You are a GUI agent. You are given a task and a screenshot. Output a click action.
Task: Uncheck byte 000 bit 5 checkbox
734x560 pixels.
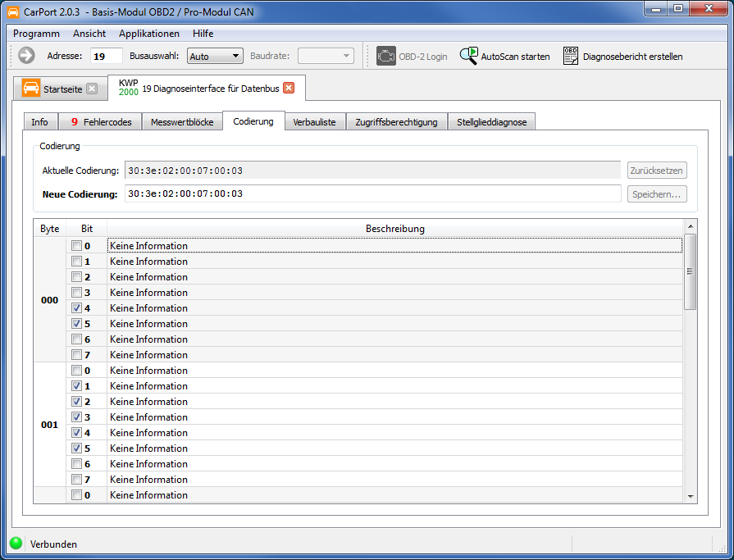coord(77,324)
